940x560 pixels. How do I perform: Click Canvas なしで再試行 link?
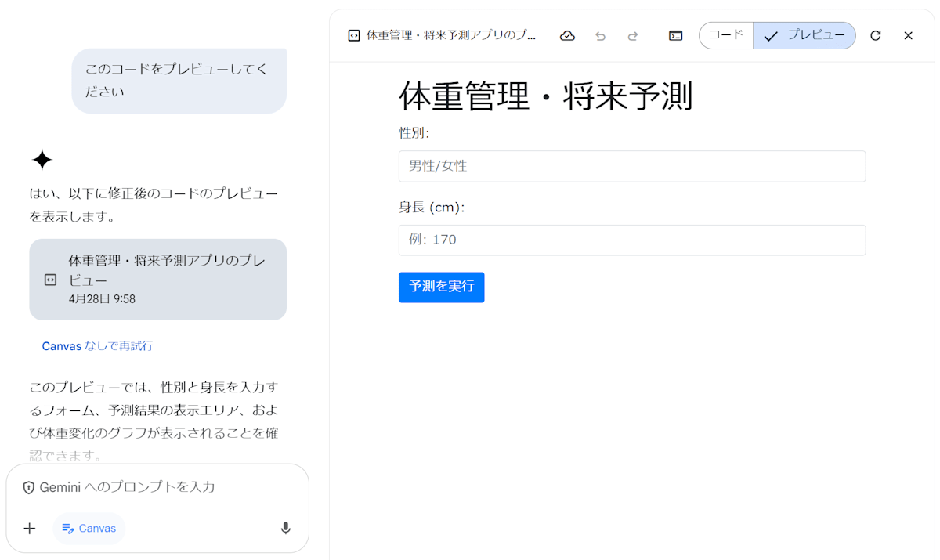coord(97,345)
